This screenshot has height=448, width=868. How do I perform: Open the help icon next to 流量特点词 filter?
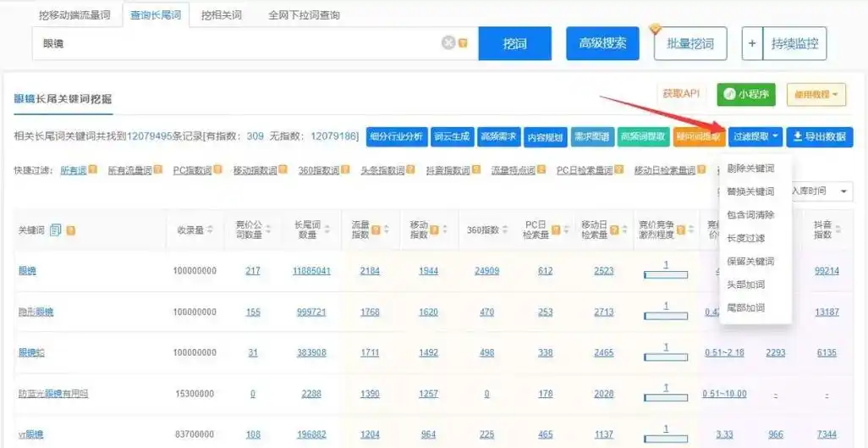point(541,169)
